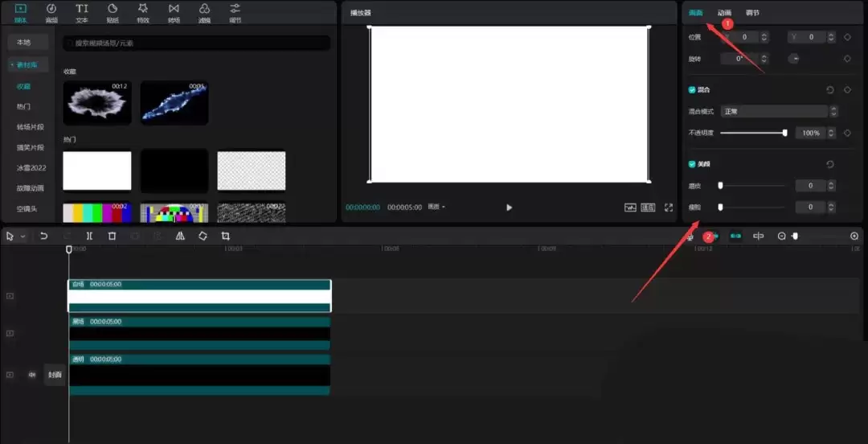Image resolution: width=868 pixels, height=444 pixels.
Task: Open the selection tool dropdown arrow
Action: click(23, 236)
